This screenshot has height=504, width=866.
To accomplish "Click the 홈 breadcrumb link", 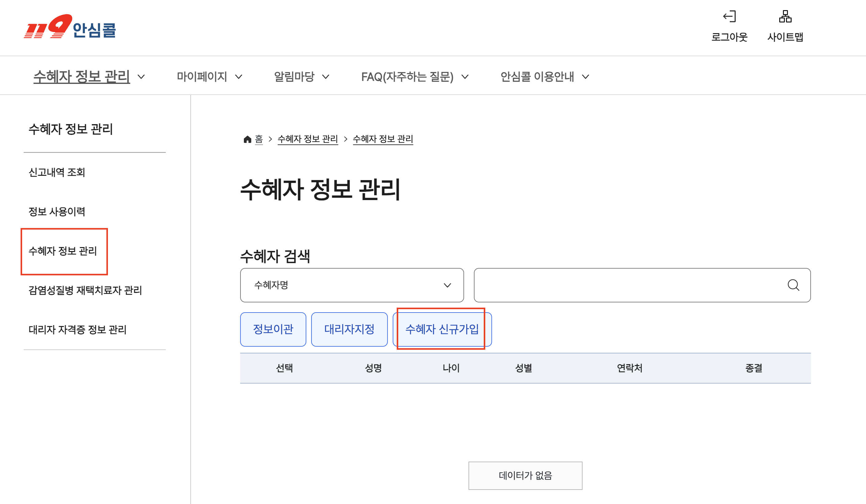I will pyautogui.click(x=259, y=139).
